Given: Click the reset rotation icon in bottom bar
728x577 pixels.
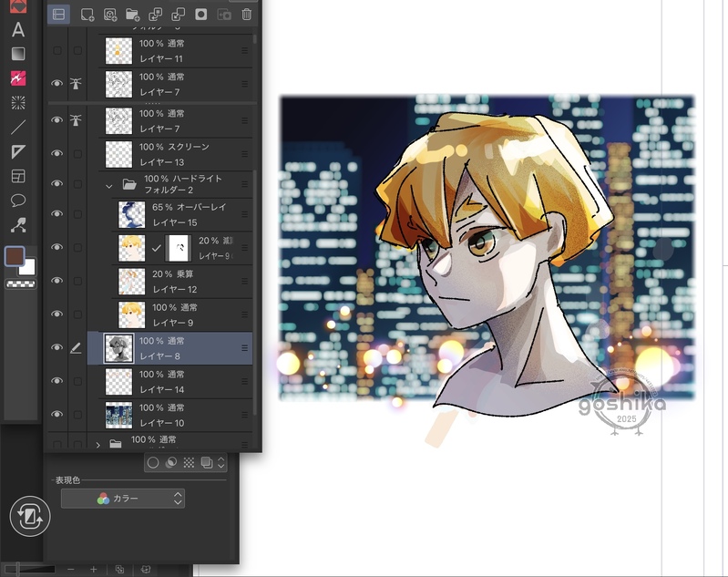Looking at the screenshot, I should (145, 569).
